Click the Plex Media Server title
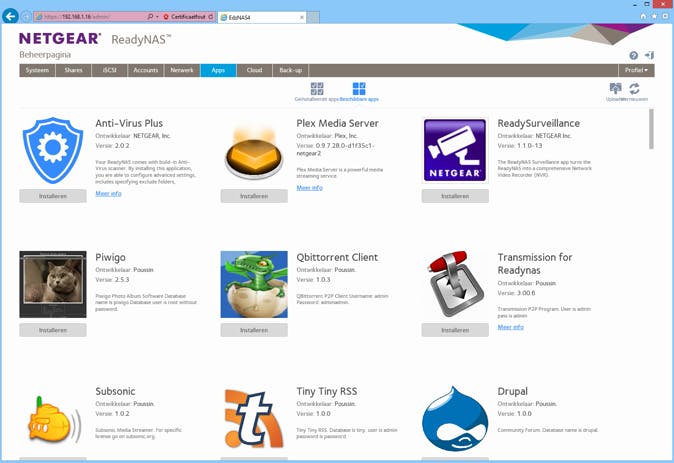 (x=337, y=123)
